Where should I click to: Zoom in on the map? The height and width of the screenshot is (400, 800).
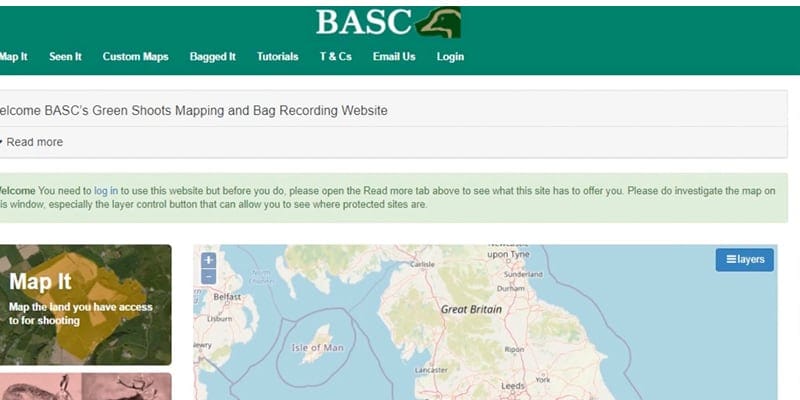coord(208,260)
